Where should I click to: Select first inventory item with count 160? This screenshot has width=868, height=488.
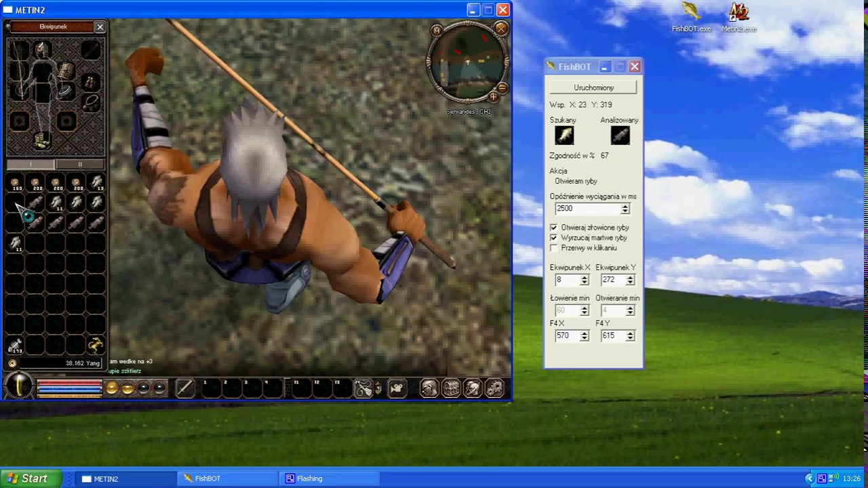coord(16,183)
